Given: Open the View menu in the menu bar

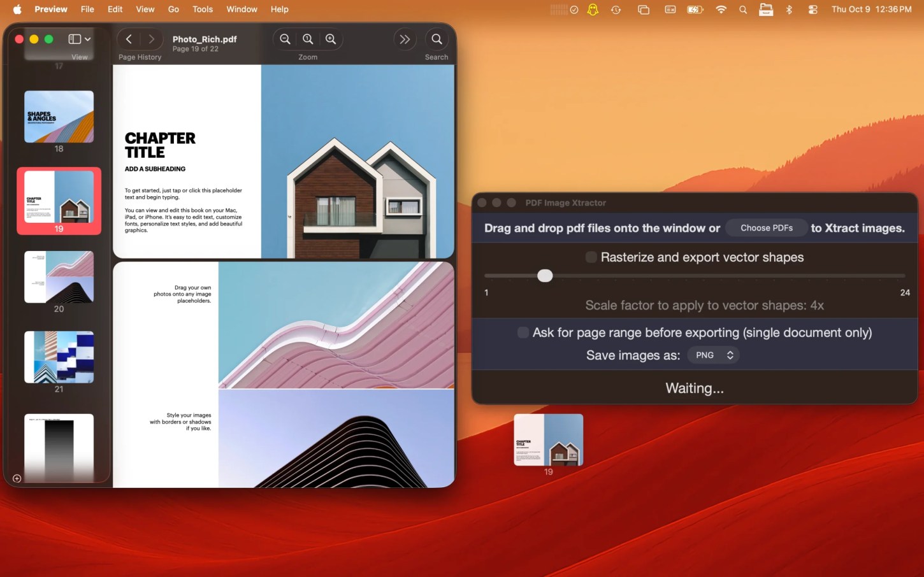Looking at the screenshot, I should (x=145, y=9).
